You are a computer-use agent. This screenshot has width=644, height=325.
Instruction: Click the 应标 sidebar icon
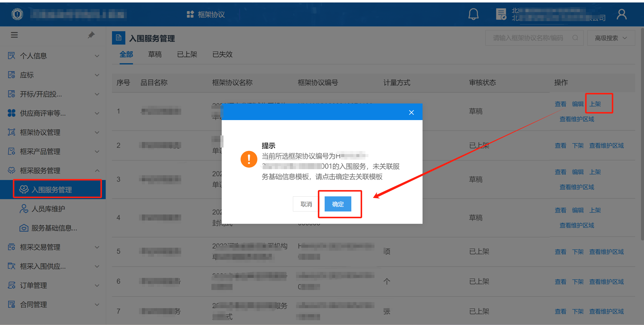pyautogui.click(x=12, y=75)
